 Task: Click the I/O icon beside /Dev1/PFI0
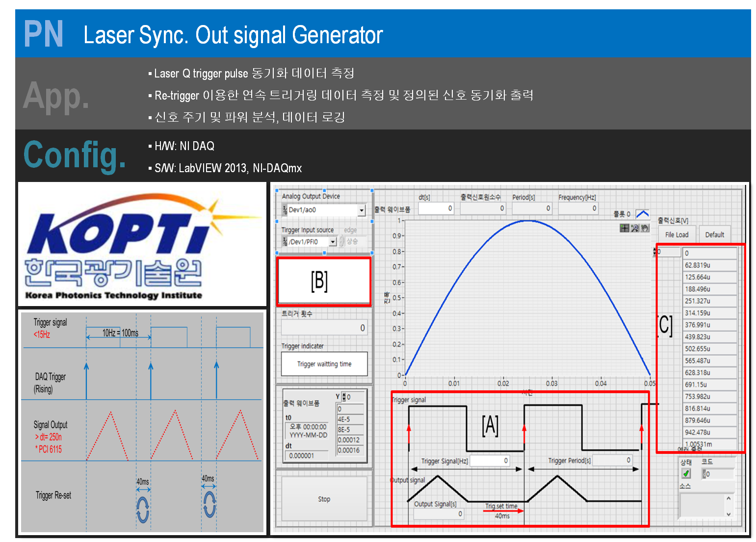(285, 242)
